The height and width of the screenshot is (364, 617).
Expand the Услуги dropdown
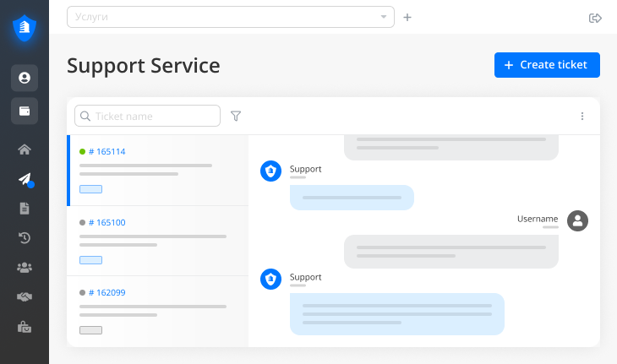tap(383, 17)
